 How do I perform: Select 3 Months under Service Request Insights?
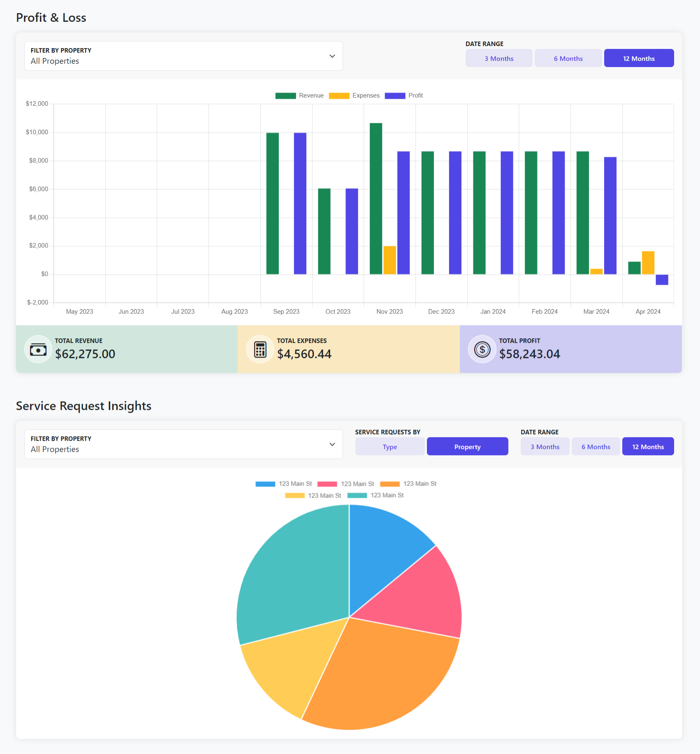coord(545,446)
